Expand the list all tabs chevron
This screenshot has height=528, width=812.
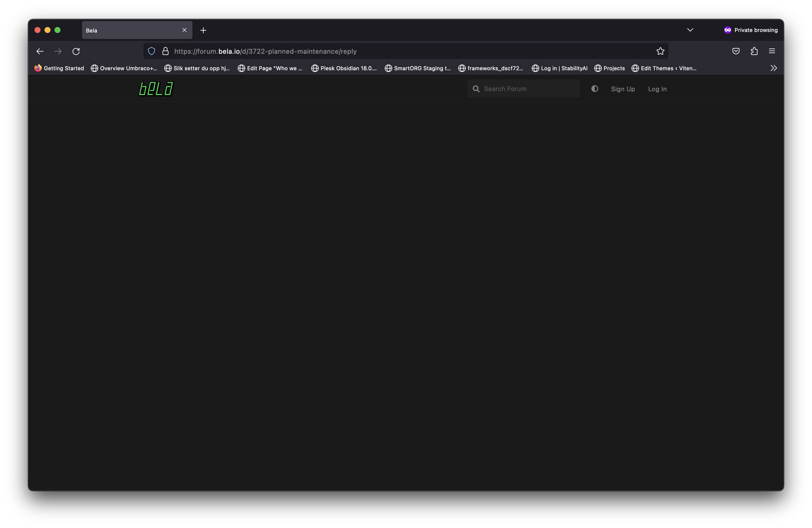click(690, 30)
